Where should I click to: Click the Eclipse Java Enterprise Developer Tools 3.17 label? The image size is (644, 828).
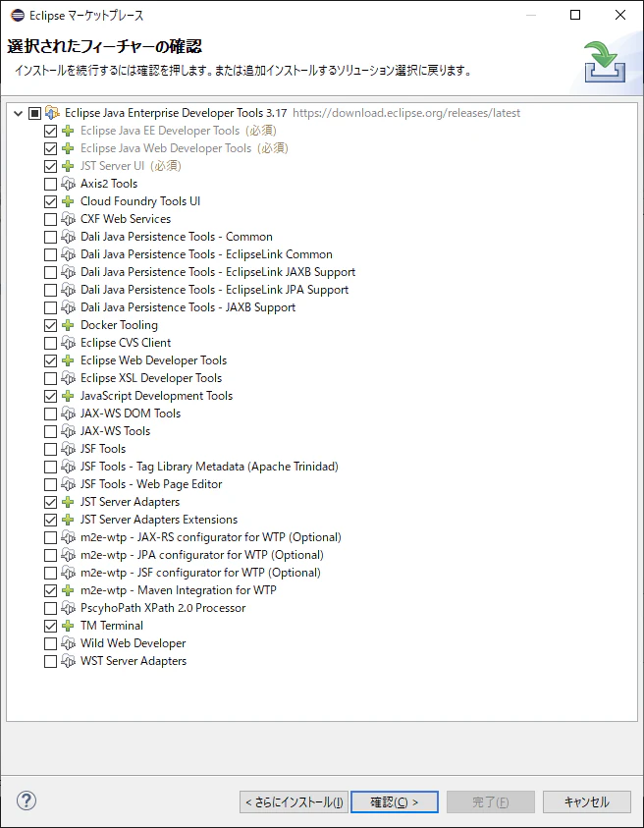176,113
